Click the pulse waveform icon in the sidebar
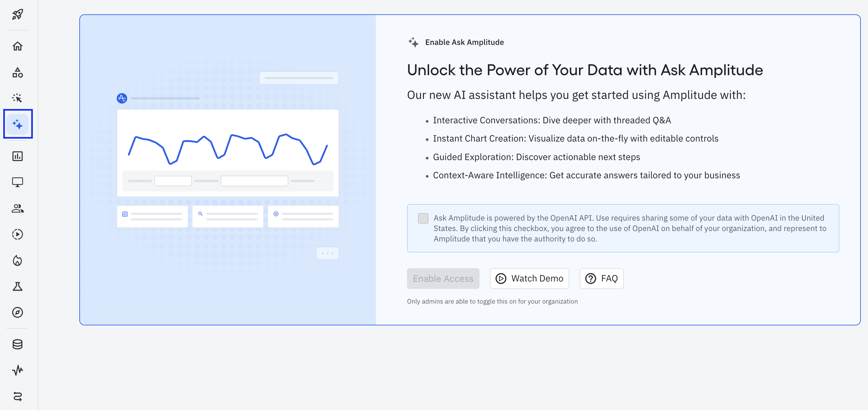868x410 pixels. [x=18, y=370]
